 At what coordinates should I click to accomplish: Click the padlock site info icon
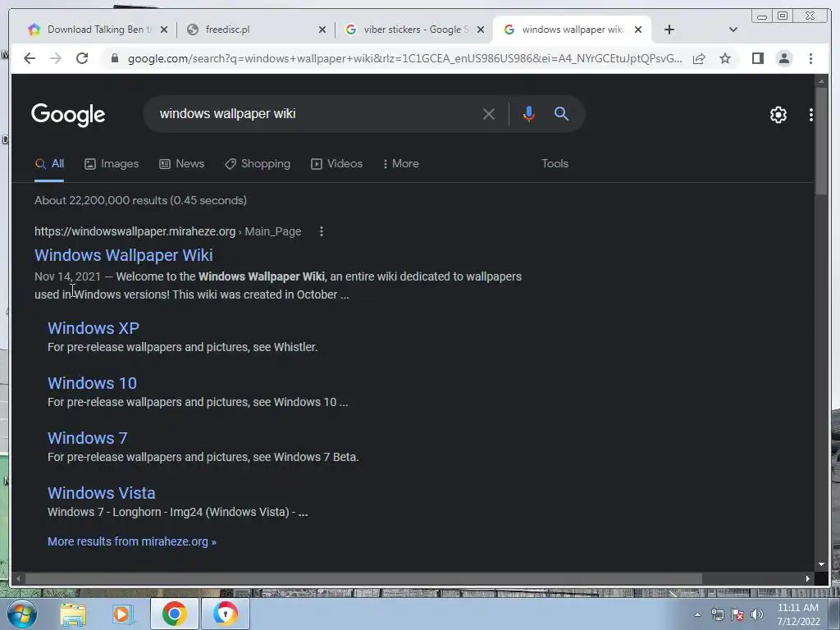click(114, 58)
